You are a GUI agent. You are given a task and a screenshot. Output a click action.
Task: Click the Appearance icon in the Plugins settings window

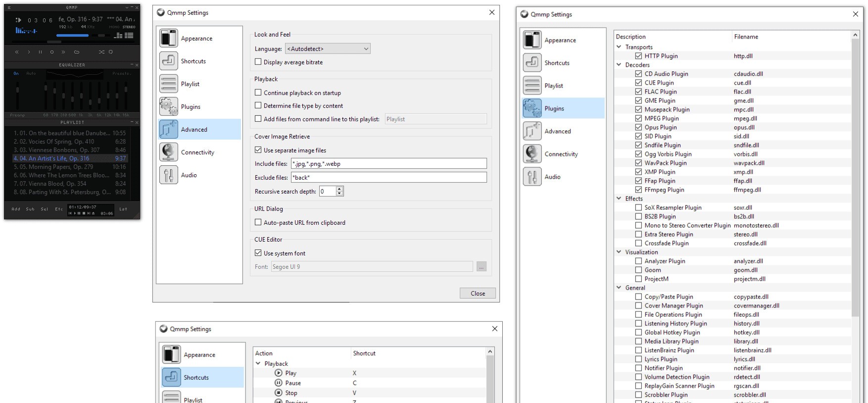coord(532,40)
